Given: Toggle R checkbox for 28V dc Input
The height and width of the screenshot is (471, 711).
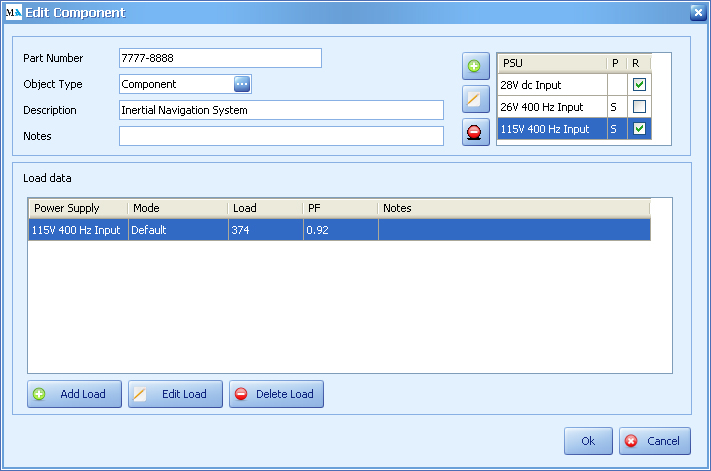Looking at the screenshot, I should click(x=640, y=85).
